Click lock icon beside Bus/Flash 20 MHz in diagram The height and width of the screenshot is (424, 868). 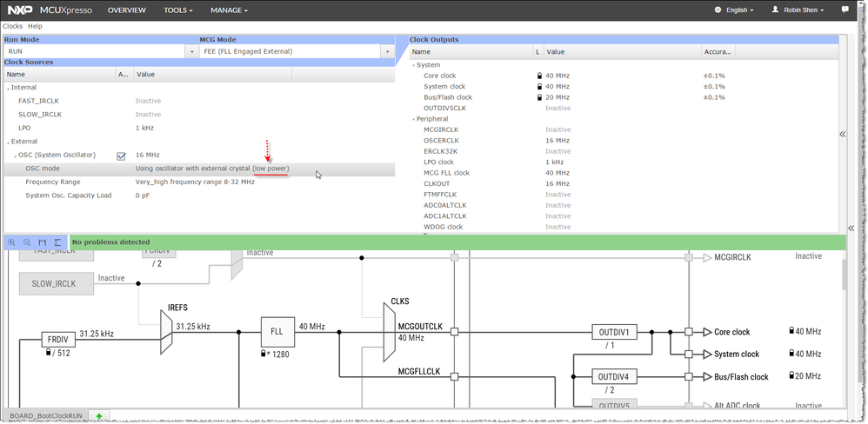pyautogui.click(x=791, y=375)
